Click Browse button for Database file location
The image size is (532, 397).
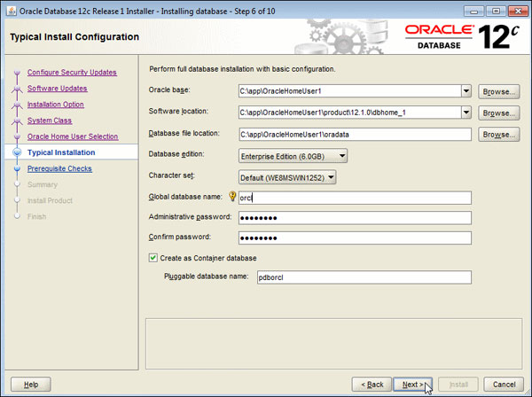[498, 135]
